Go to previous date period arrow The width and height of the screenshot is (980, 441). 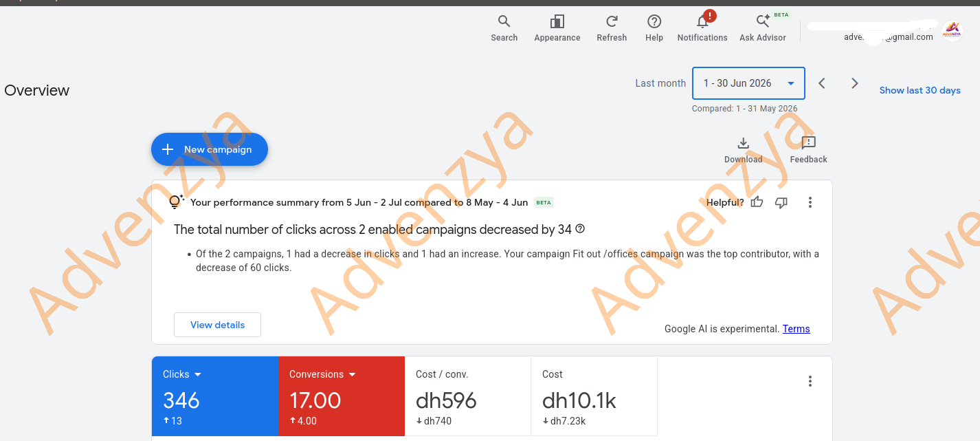point(822,83)
